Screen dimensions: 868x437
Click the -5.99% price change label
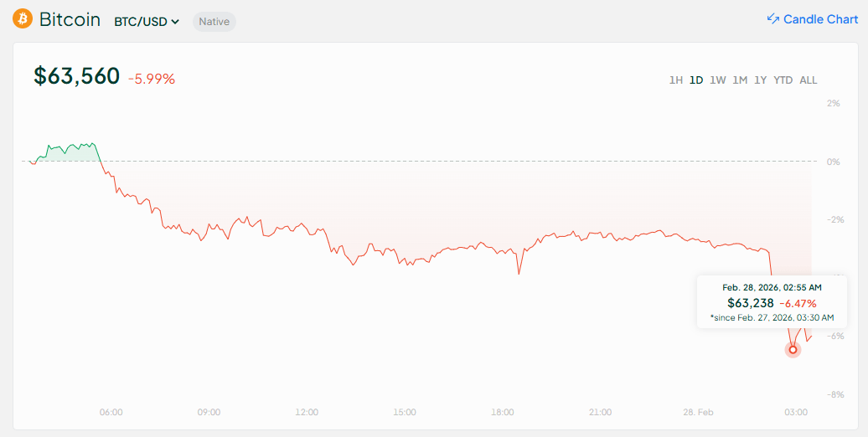(152, 79)
